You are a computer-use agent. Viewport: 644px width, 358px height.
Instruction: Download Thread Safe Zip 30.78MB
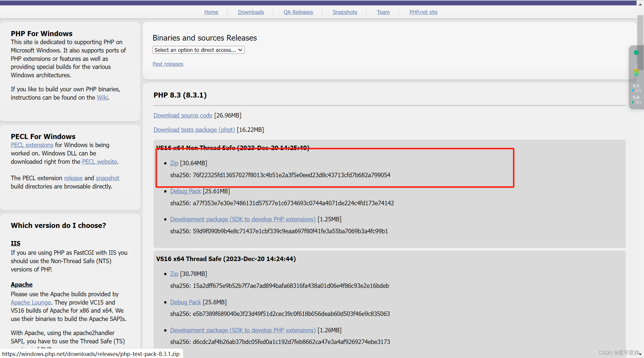pyautogui.click(x=174, y=274)
